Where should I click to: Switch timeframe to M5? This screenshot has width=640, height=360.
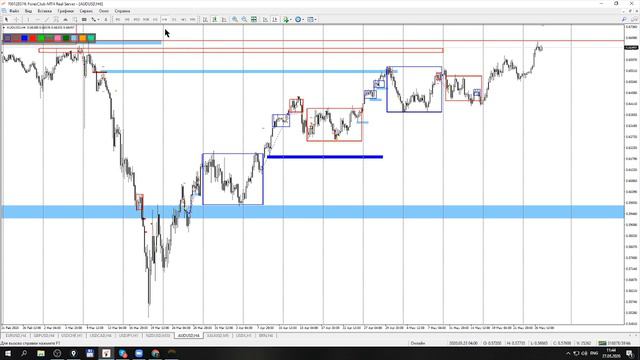(x=127, y=19)
